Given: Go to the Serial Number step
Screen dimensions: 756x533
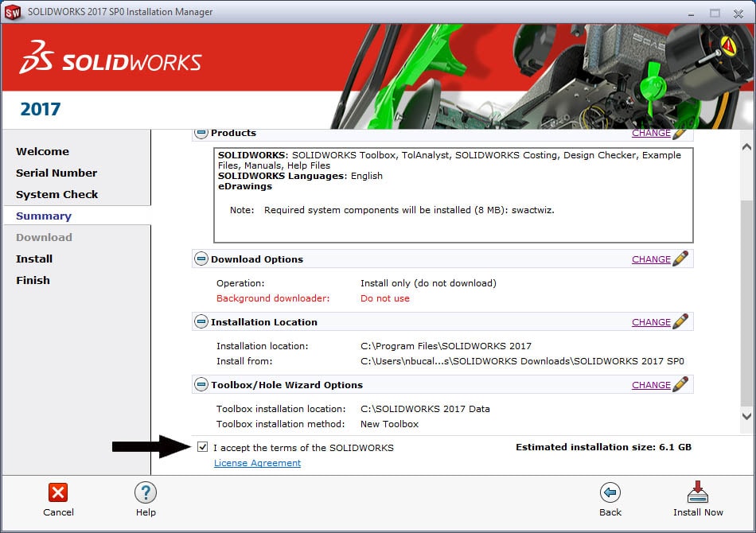Looking at the screenshot, I should (57, 173).
